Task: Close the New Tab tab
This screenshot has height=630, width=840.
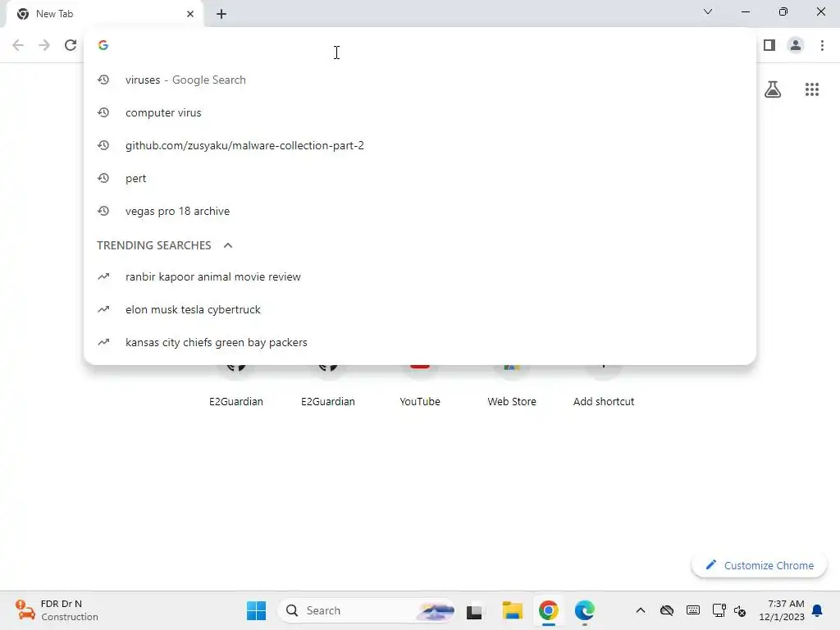Action: coord(190,14)
